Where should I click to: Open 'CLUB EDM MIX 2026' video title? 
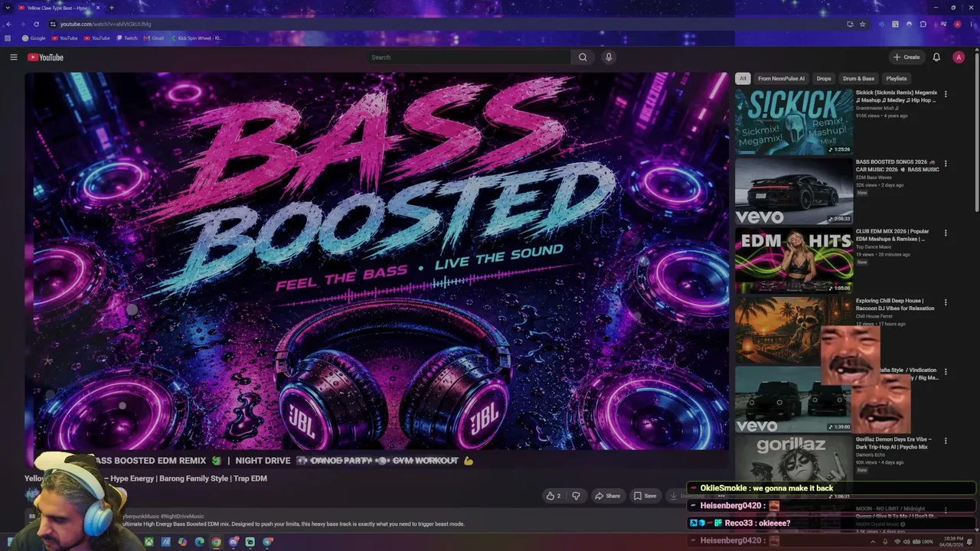pyautogui.click(x=893, y=235)
